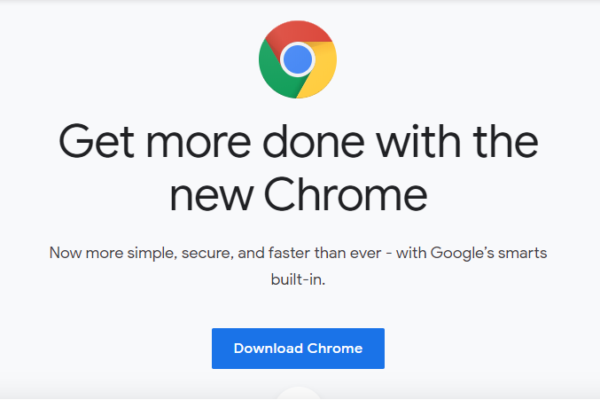Click the word 'Download' on the blue button

tap(268, 348)
